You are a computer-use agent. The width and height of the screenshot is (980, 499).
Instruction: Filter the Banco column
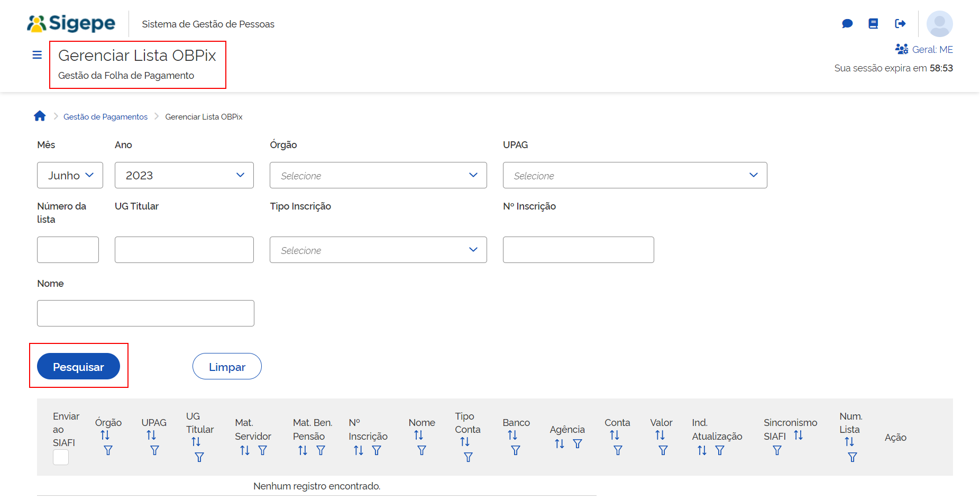click(x=516, y=450)
